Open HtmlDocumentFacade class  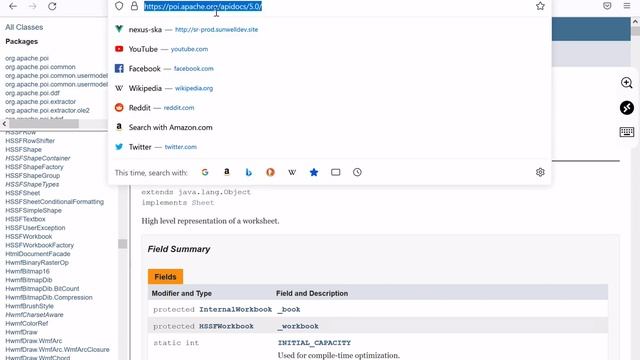pos(38,254)
